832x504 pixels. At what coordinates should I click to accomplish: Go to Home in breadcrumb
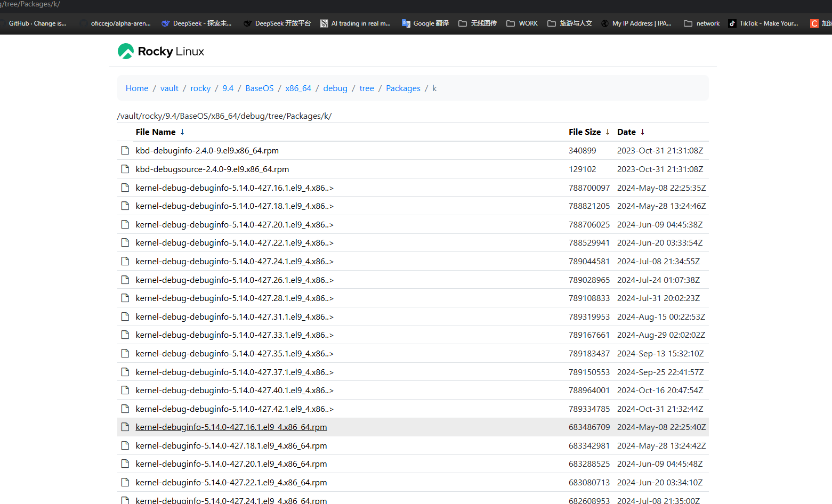pos(137,88)
